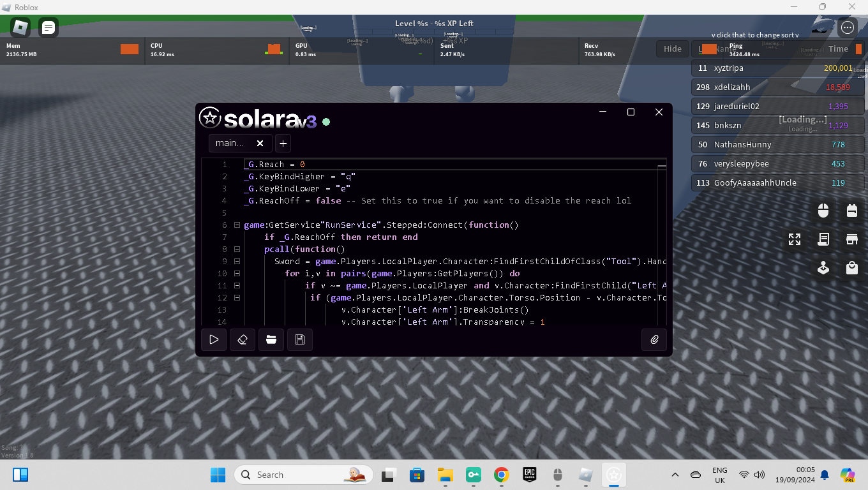The image size is (868, 490).
Task: Save the script with the floppy disk icon
Action: click(300, 340)
